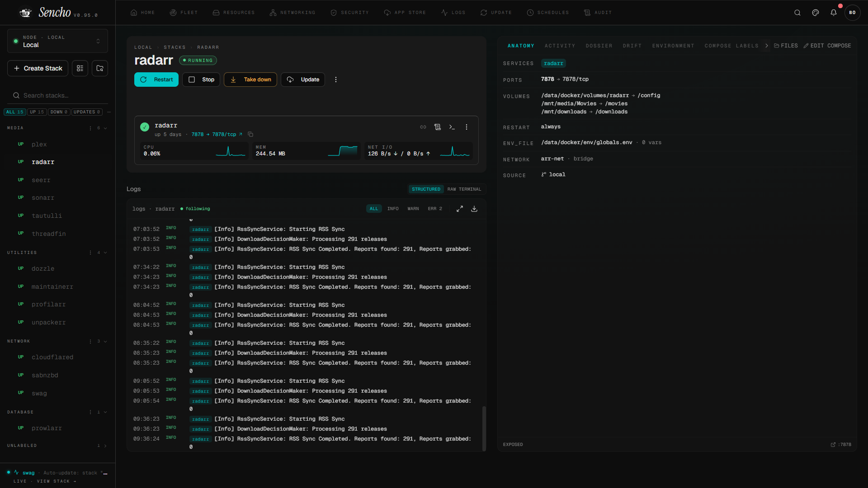868x488 pixels.
Task: Click the log panel scrollbar
Action: click(x=484, y=428)
